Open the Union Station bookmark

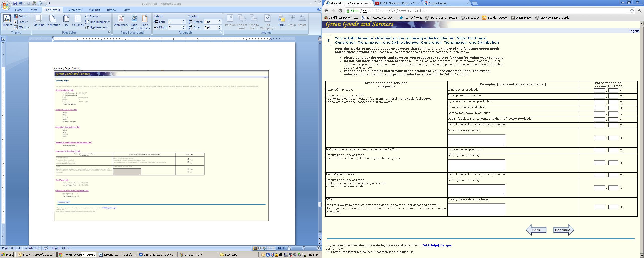pyautogui.click(x=521, y=18)
